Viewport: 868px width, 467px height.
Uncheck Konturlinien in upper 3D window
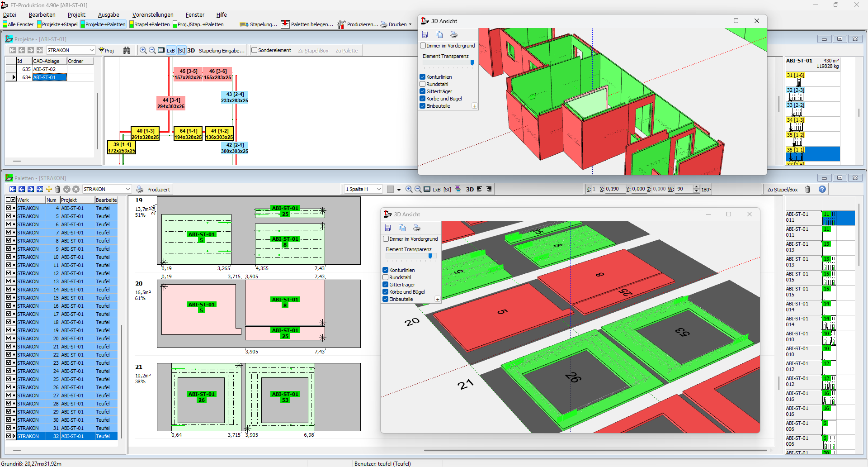(x=423, y=77)
